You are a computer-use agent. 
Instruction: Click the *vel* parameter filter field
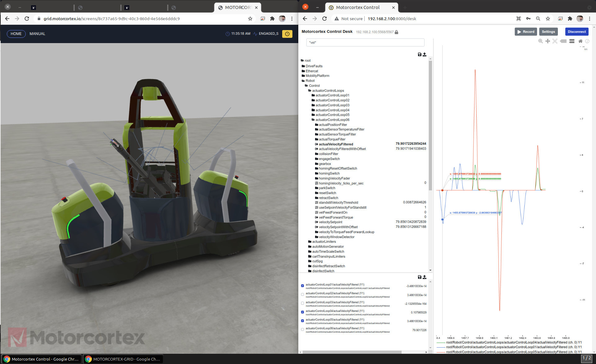[x=365, y=42]
